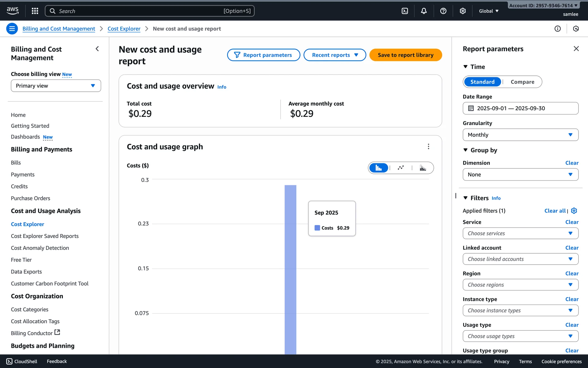Open the notifications bell

(x=424, y=11)
